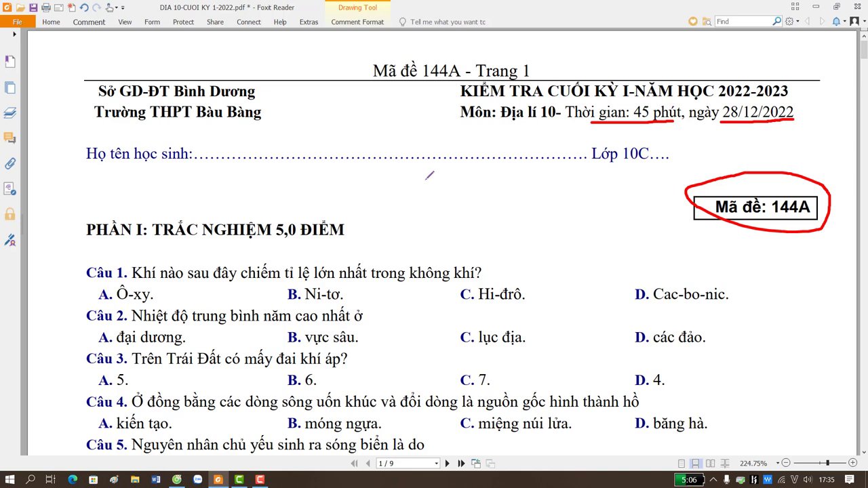This screenshot has height=488, width=868.
Task: Click the Redo arrow icon
Action: pyautogui.click(x=96, y=7)
